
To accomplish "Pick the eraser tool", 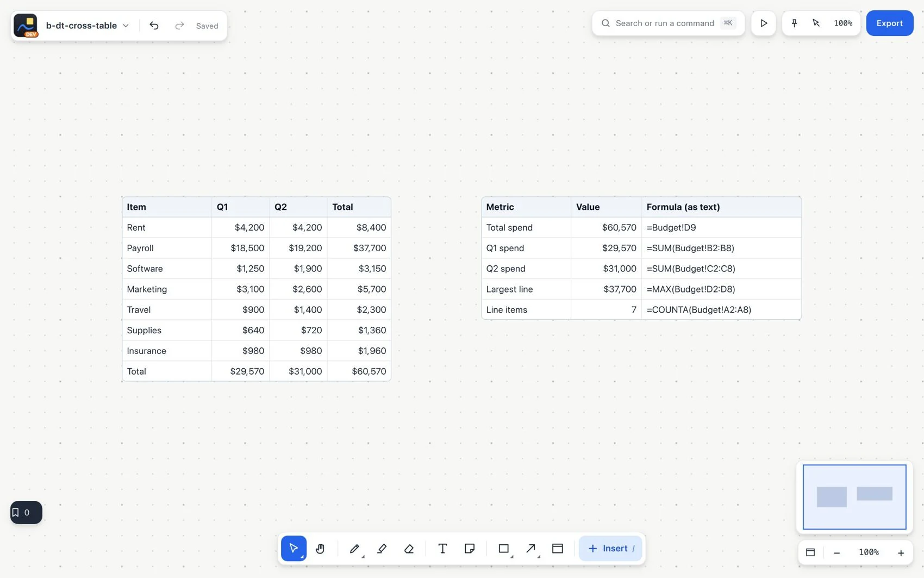I will pyautogui.click(x=409, y=548).
